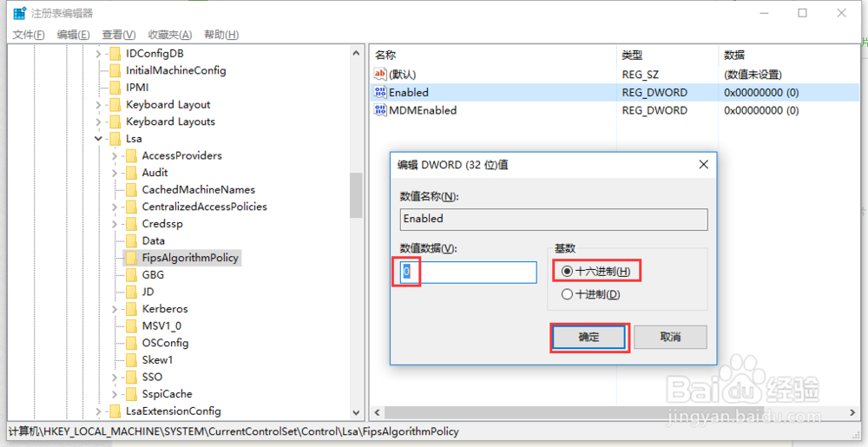Image resolution: width=868 pixels, height=447 pixels.
Task: Click the SspiCache folder icon
Action: coord(131,394)
